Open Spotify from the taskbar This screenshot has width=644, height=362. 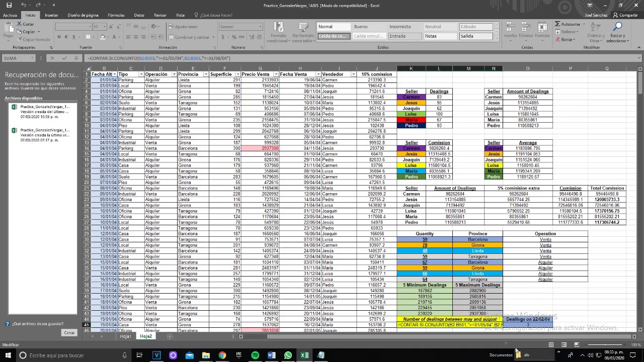255,355
